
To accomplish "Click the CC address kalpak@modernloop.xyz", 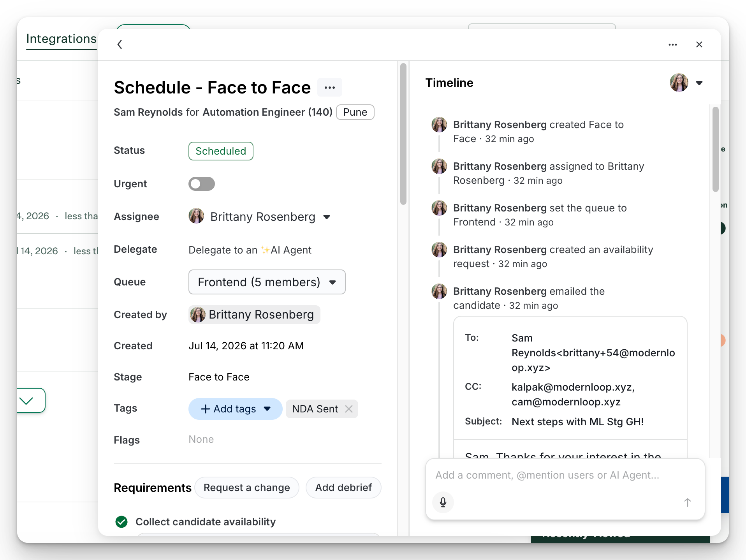I will pos(573,387).
